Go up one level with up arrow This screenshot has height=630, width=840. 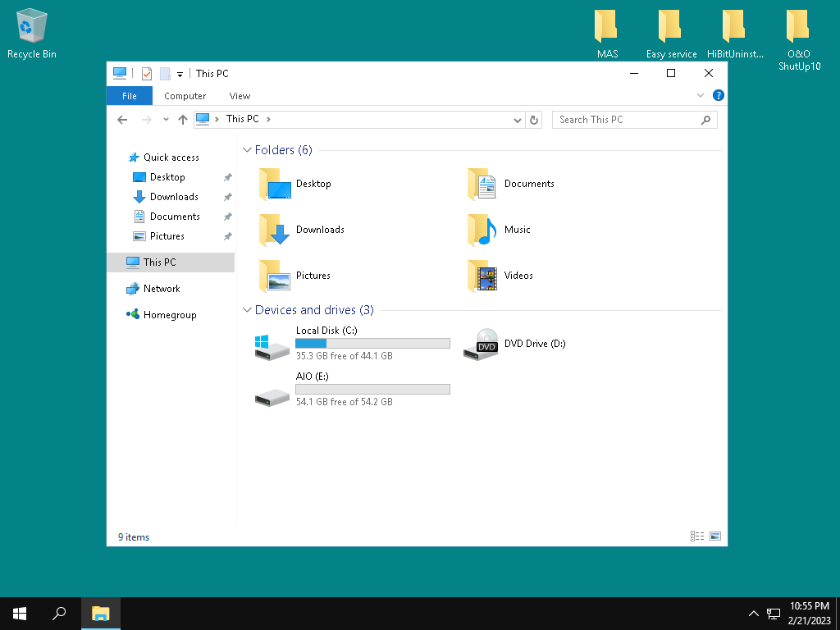click(x=183, y=120)
